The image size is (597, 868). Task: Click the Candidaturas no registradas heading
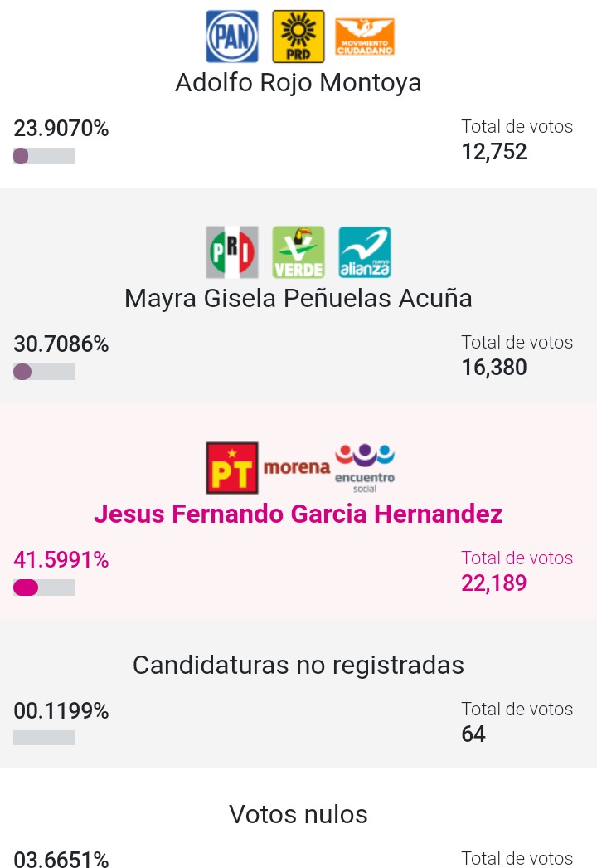click(298, 665)
